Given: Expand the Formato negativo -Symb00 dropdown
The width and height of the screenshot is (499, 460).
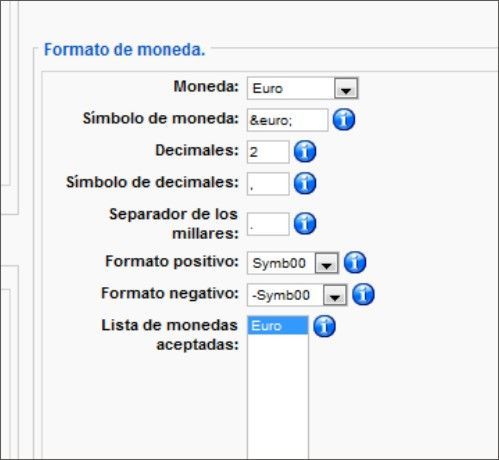Looking at the screenshot, I should pyautogui.click(x=334, y=295).
